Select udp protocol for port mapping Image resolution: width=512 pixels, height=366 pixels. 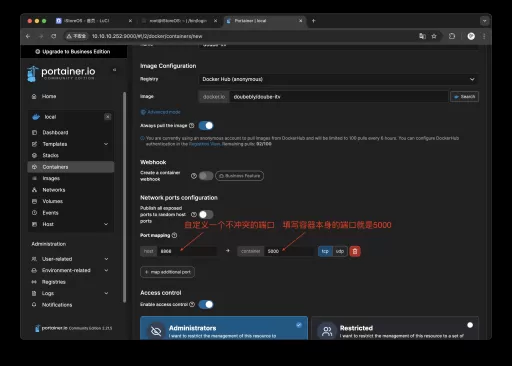[340, 251]
